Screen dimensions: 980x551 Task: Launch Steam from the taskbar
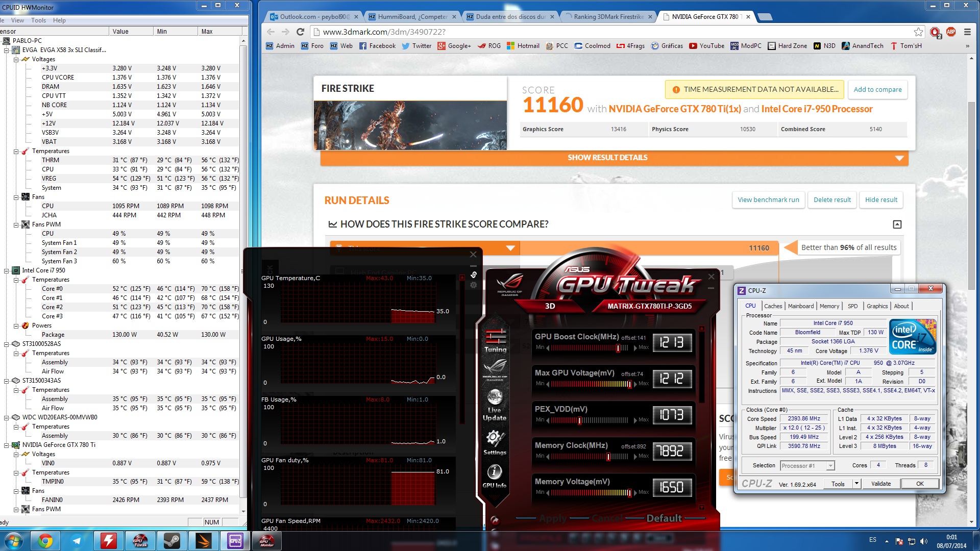[x=171, y=541]
